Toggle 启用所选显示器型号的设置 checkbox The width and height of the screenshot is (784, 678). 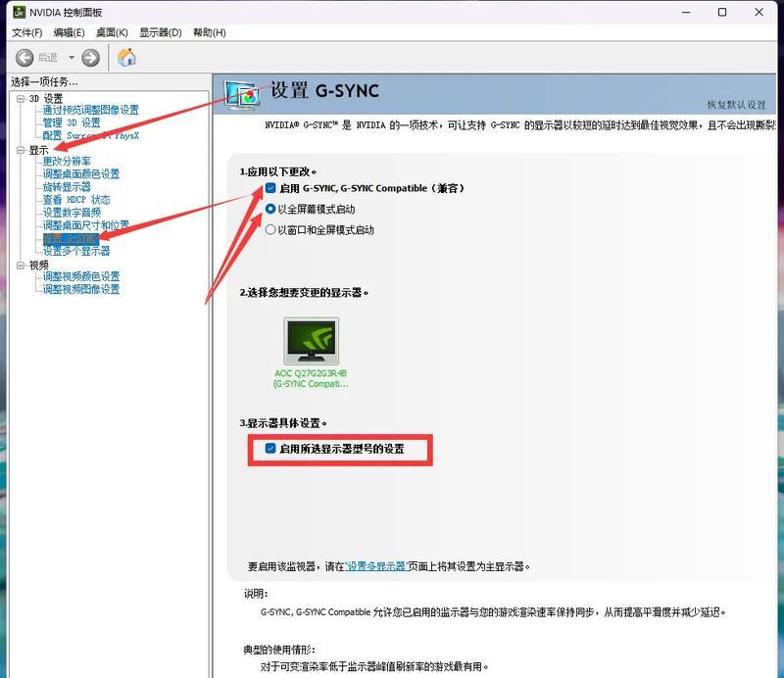pos(270,449)
